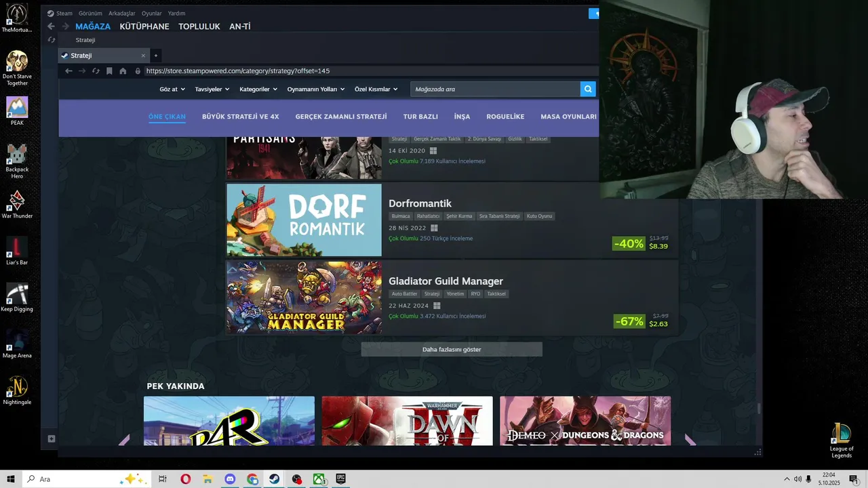Open Mage Arena desktop shortcut
The width and height of the screenshot is (868, 488).
pyautogui.click(x=17, y=344)
